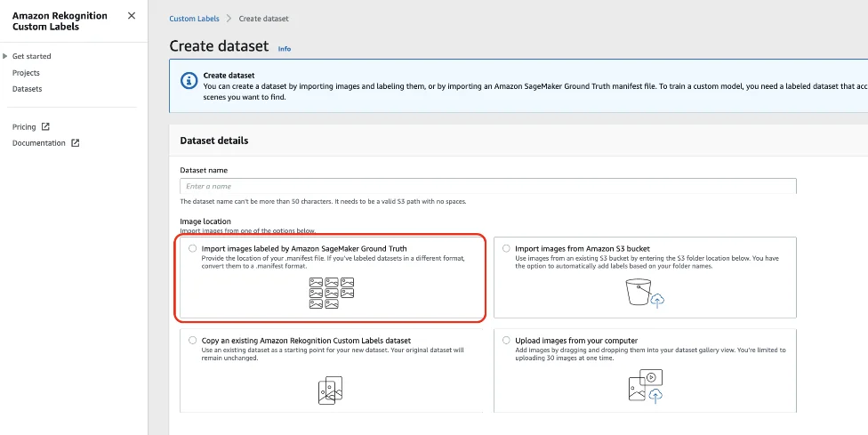Viewport: 868px width, 435px height.
Task: Click the breadcrumb chevron separator
Action: click(x=228, y=19)
